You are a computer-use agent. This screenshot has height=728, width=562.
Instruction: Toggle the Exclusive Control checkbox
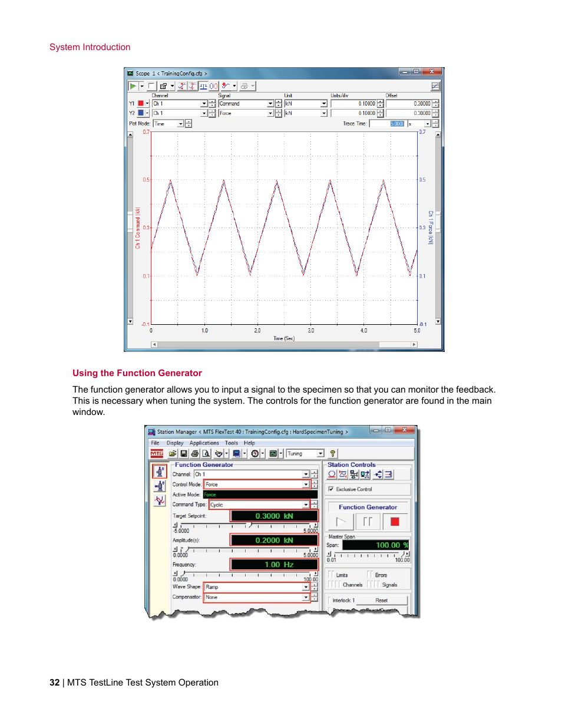pos(331,489)
